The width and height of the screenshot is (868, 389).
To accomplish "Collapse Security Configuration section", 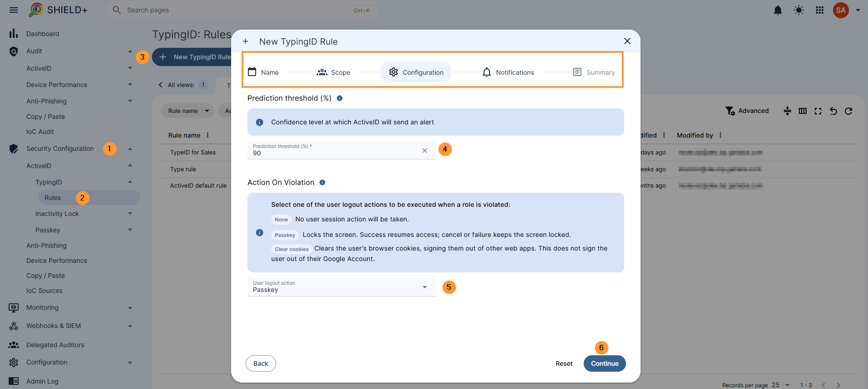I will 130,149.
